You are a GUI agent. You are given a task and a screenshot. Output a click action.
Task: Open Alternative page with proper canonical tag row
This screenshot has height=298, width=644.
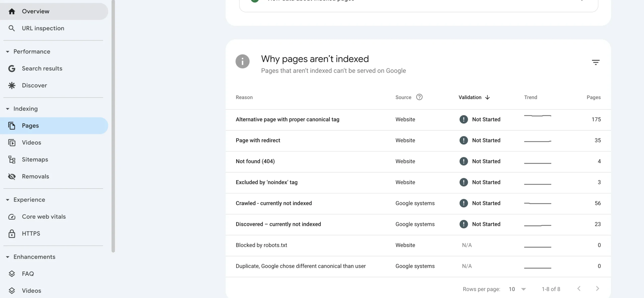point(418,120)
